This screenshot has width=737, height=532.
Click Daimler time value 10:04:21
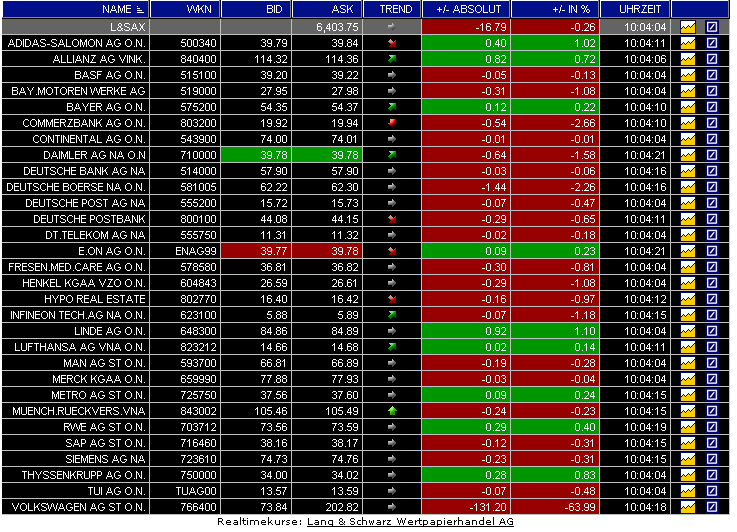645,155
